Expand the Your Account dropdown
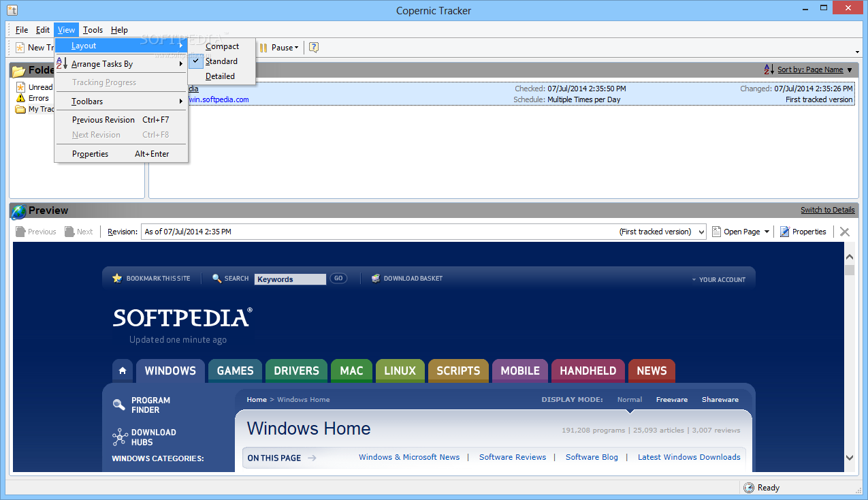 718,279
